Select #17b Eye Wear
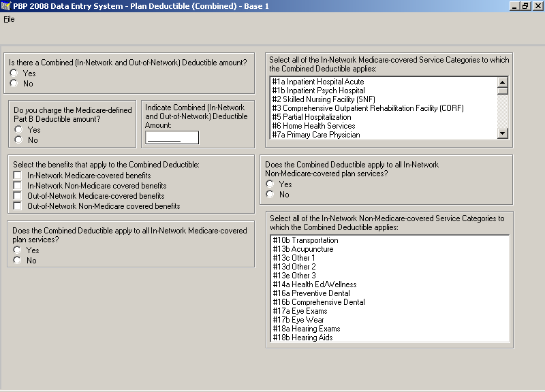This screenshot has width=545, height=392. [390, 320]
